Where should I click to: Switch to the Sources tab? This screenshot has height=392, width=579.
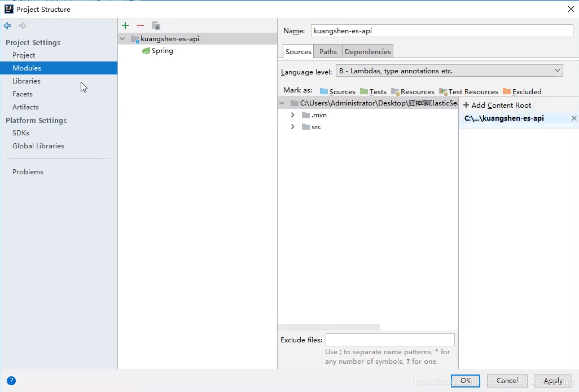coord(299,52)
